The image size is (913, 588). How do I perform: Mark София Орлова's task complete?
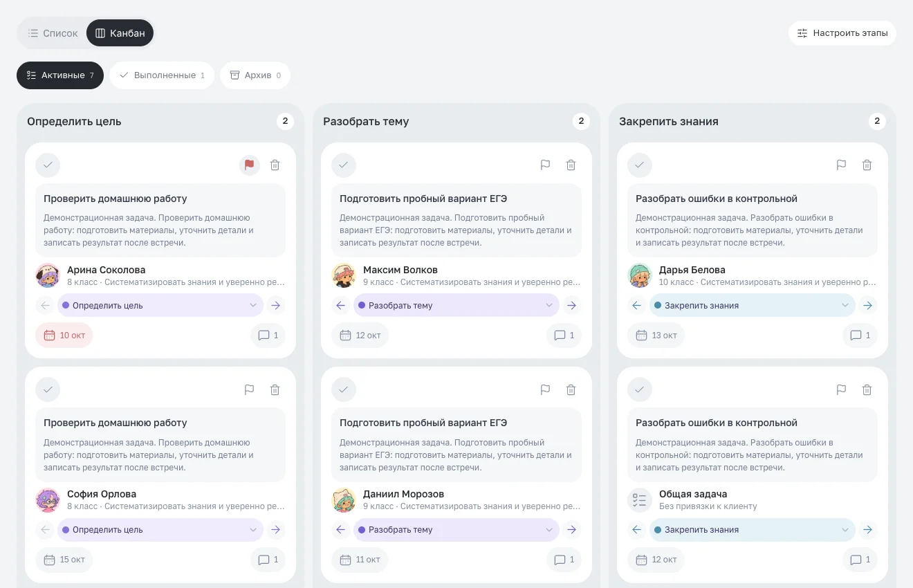coord(48,389)
